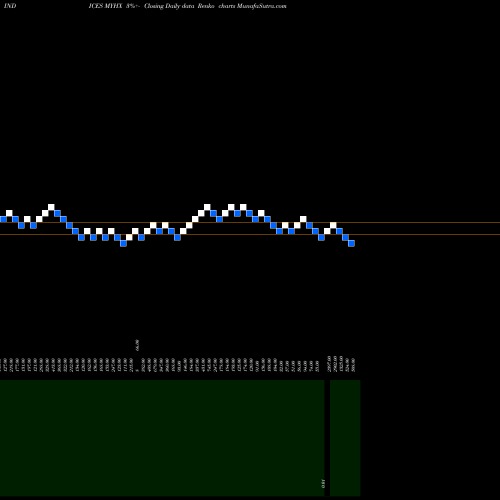Click the lower orange horizontal level line
Viewport: 500px width, 500px height.
(250, 235)
